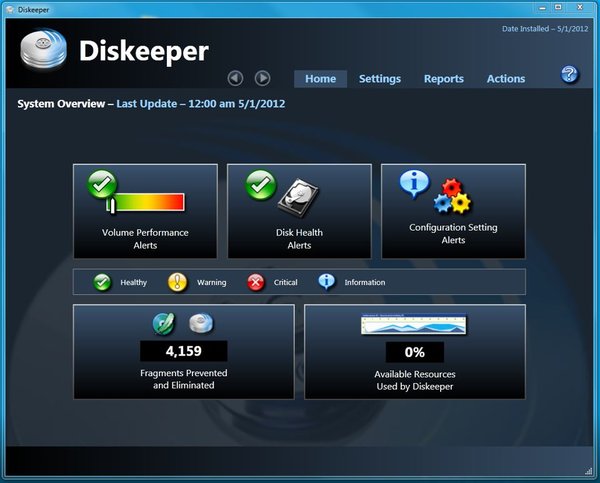Image resolution: width=600 pixels, height=483 pixels.
Task: Click the Date Installed 5/1/2012 text
Action: pyautogui.click(x=545, y=29)
